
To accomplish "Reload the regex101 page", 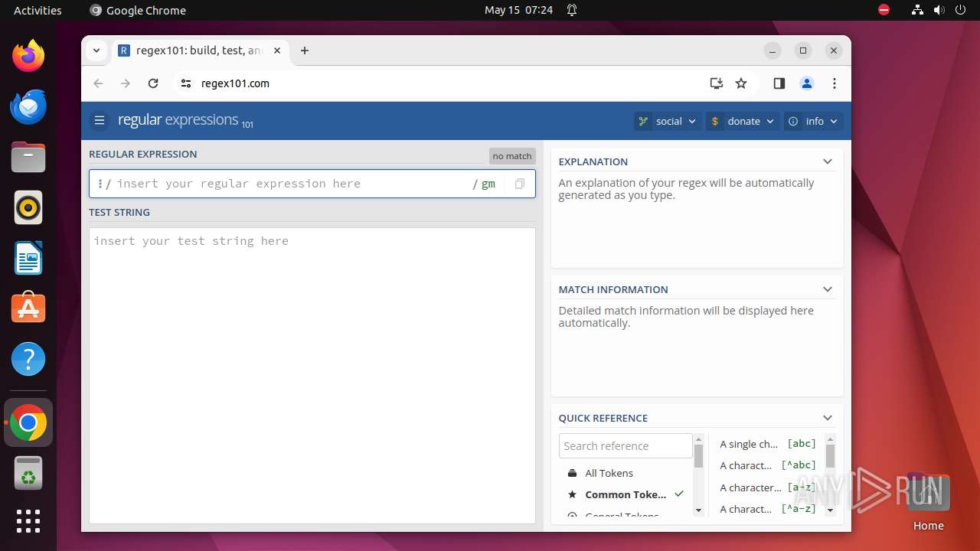I will (153, 83).
